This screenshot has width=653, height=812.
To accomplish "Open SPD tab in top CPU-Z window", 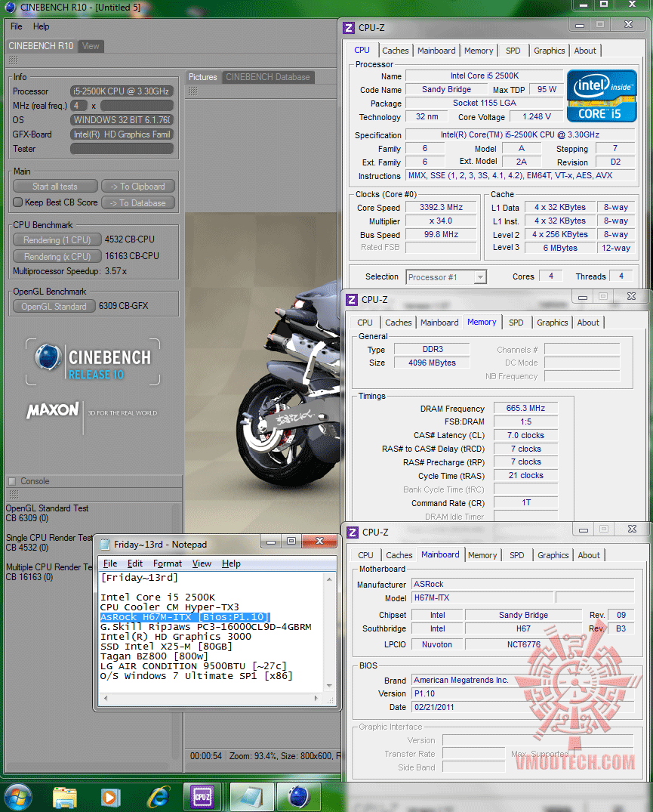I will pos(513,51).
